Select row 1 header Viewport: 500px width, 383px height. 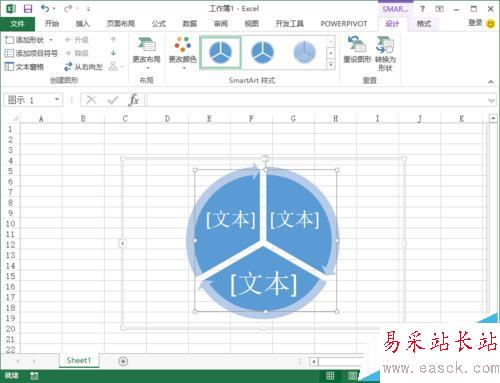(10, 129)
